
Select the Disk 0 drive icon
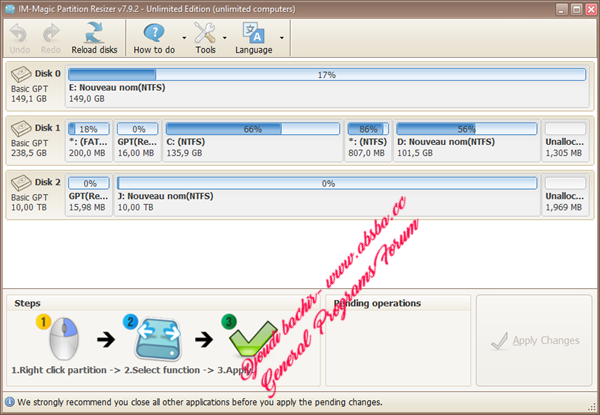tap(21, 75)
